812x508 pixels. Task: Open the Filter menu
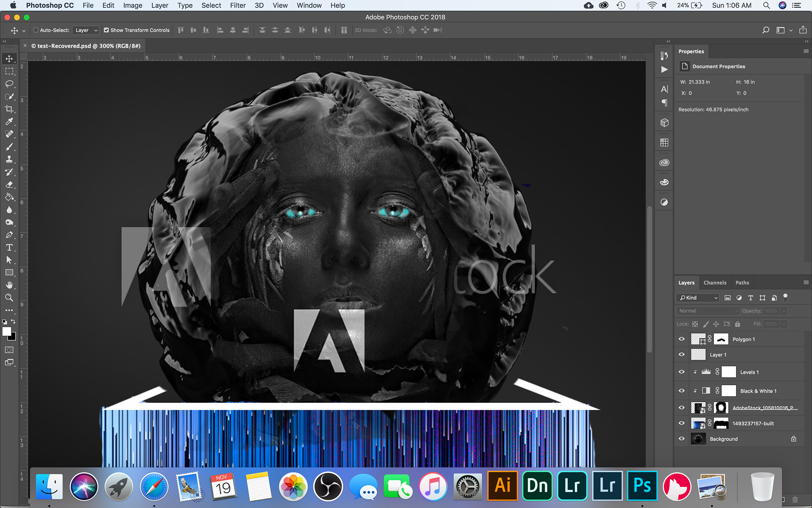click(238, 6)
